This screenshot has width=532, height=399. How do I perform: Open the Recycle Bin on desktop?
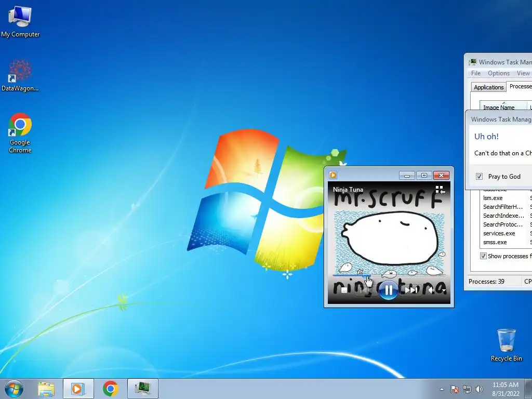click(x=506, y=345)
